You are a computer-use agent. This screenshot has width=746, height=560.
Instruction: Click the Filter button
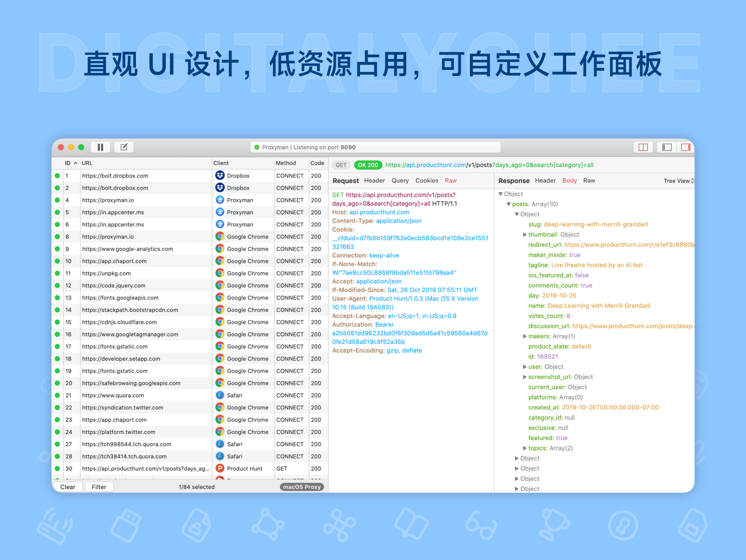click(99, 487)
